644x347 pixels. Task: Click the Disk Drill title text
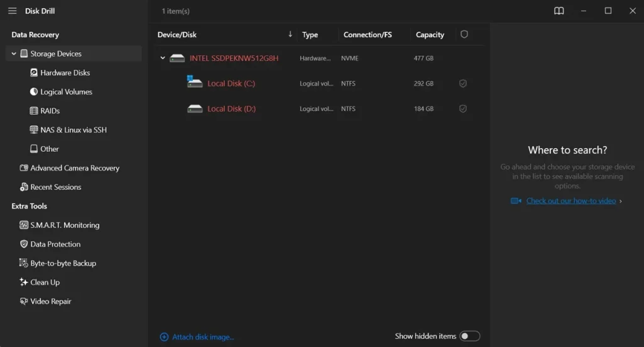[40, 11]
